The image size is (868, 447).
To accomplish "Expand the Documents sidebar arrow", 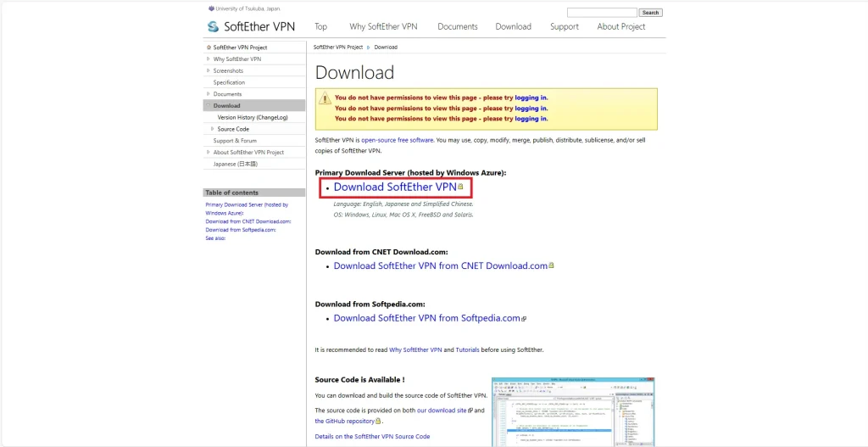I will 209,93.
